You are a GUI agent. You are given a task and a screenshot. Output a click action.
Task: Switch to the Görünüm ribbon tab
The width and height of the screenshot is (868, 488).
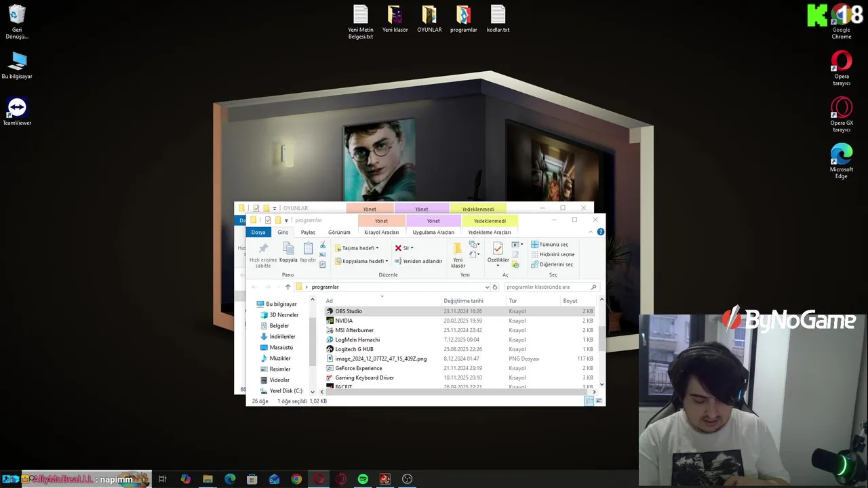pyautogui.click(x=339, y=232)
